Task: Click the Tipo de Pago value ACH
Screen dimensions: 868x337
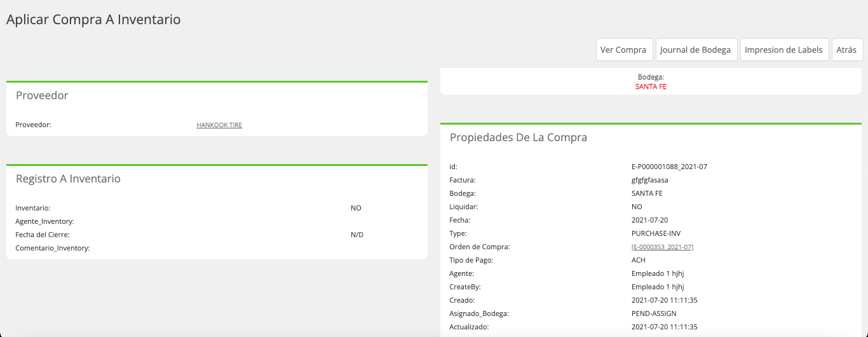Action: 638,260
